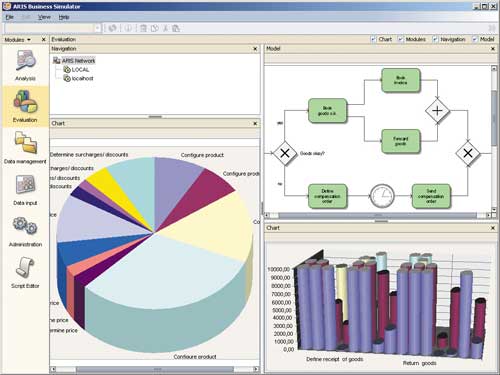This screenshot has width=500, height=375.
Task: Click the cut scissors toolbar icon
Action: [x=165, y=28]
